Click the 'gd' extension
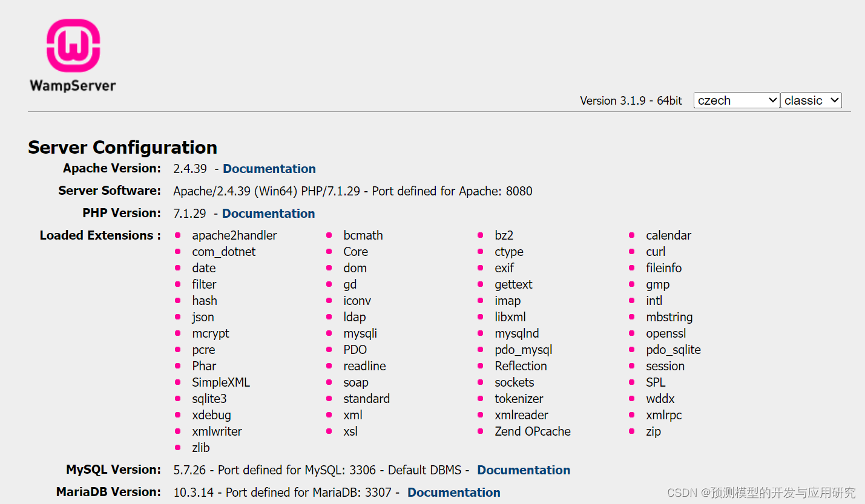Screen dimensions: 865x504 pyautogui.click(x=350, y=284)
